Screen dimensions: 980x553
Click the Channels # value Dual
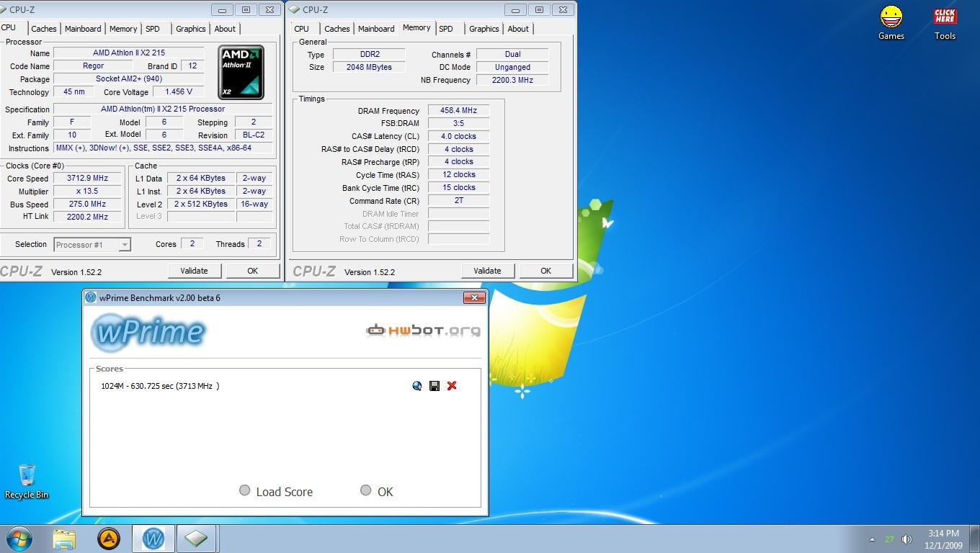click(x=512, y=54)
